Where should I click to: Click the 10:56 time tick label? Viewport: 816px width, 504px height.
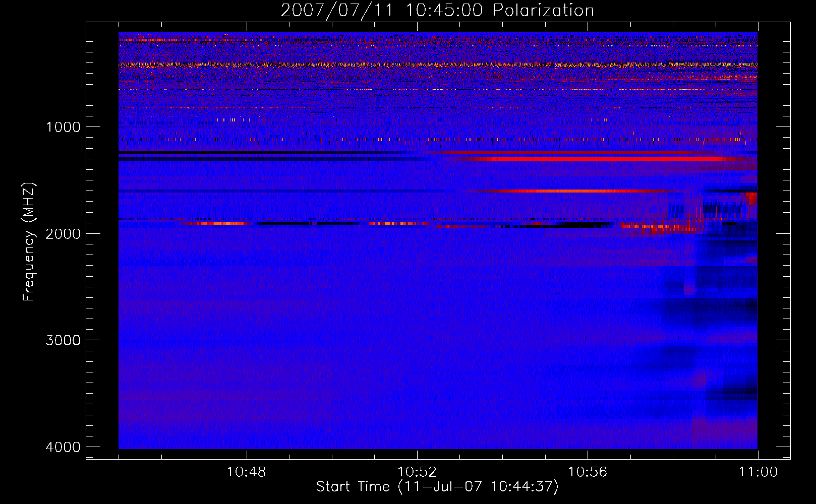point(588,472)
